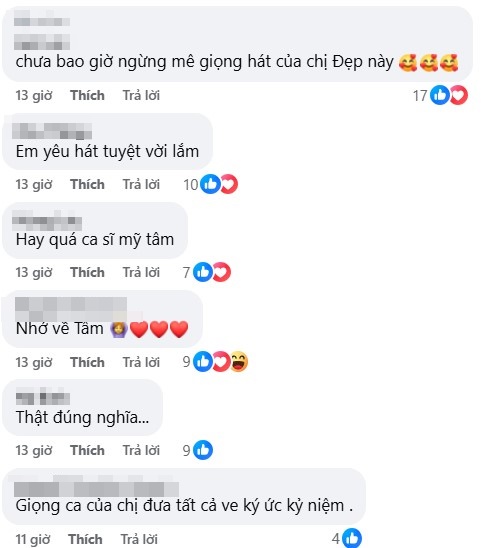Click heart reaction on 'Em yêu hát' comment
Image resolution: width=481 pixels, height=548 pixels.
229,184
